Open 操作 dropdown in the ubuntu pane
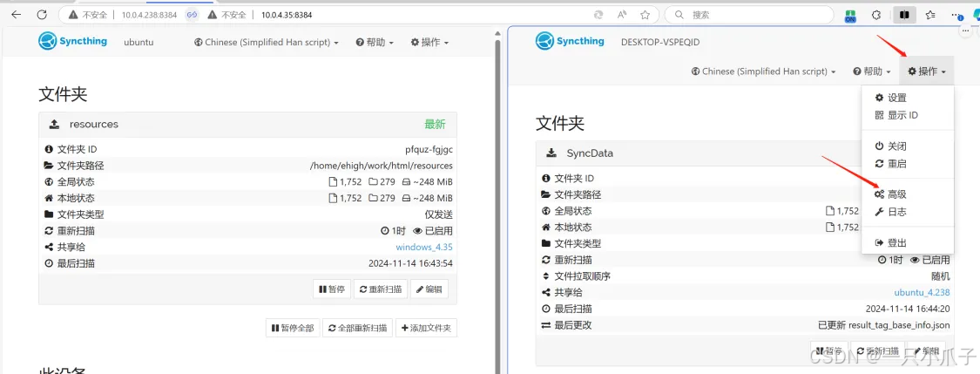This screenshot has height=374, width=980. click(x=429, y=43)
